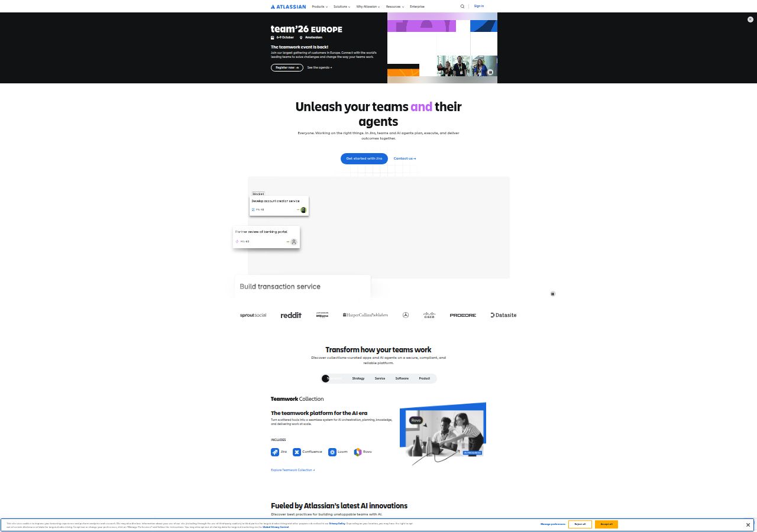Image resolution: width=757 pixels, height=532 pixels.
Task: Click the Reject all cookies button
Action: (x=580, y=524)
